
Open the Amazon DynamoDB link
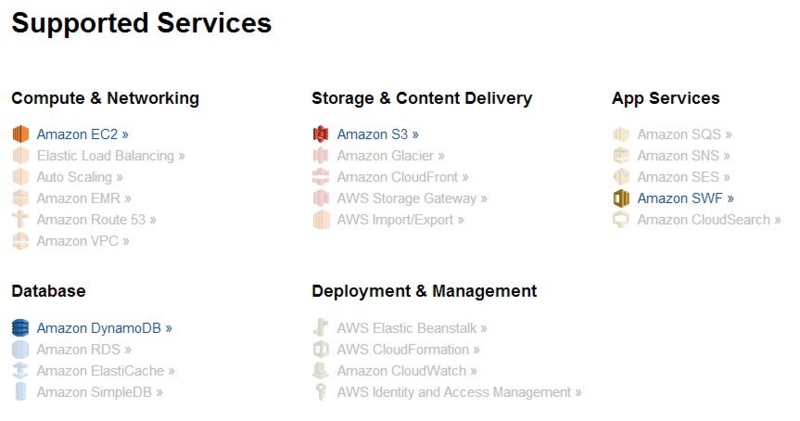click(104, 328)
